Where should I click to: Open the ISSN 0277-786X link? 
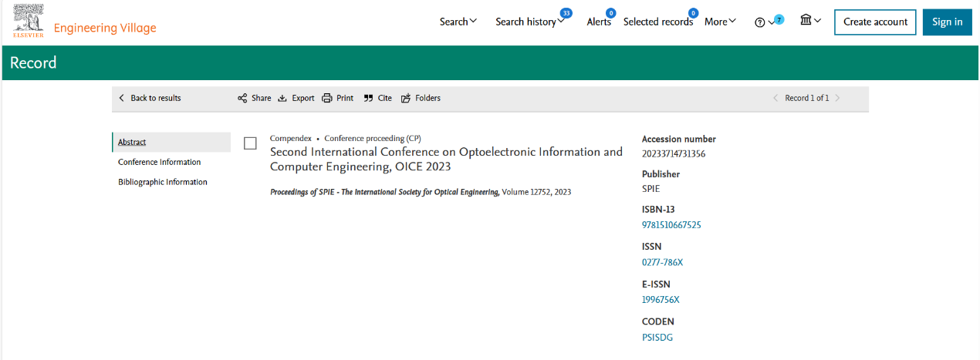[662, 262]
